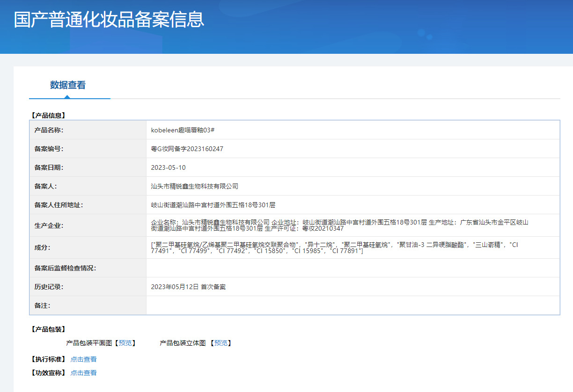The height and width of the screenshot is (392, 573).
Task: Click the 生产企业 label cell
Action: click(x=88, y=225)
